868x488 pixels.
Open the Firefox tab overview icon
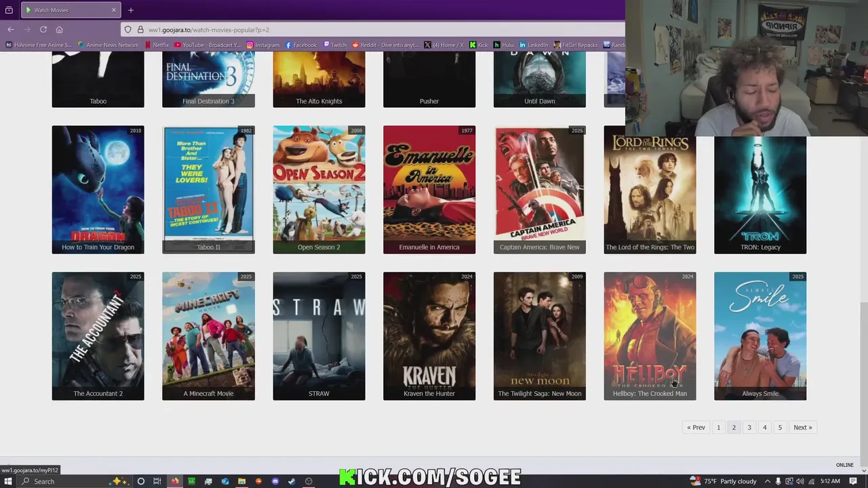click(x=9, y=10)
